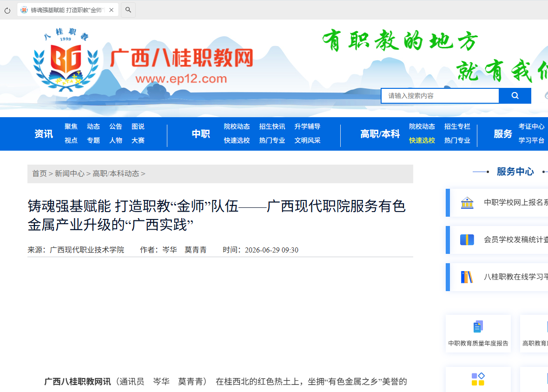Open the www.ep12.com site address text
Image resolution: width=548 pixels, height=392 pixels.
coord(181,79)
